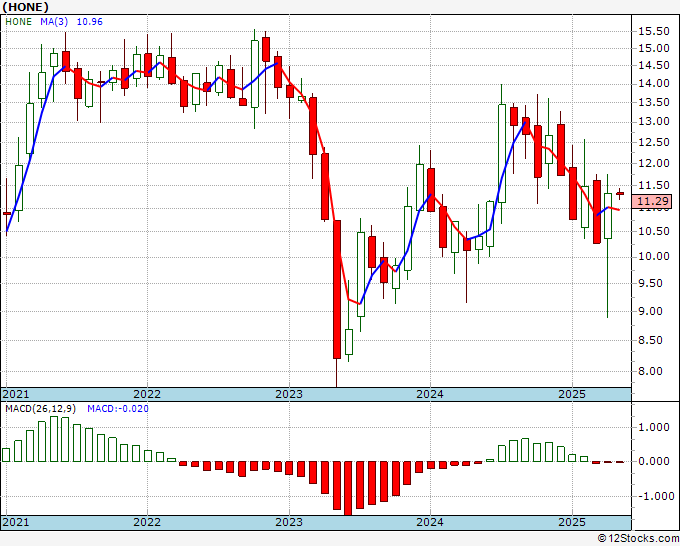
Task: Click the 13.00 price axis label
Action: (x=654, y=121)
